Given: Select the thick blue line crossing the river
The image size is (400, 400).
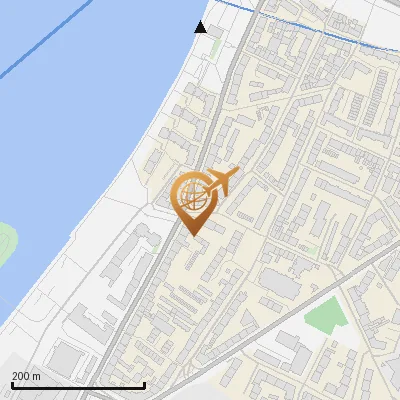Looking at the screenshot, I should click(x=46, y=38).
